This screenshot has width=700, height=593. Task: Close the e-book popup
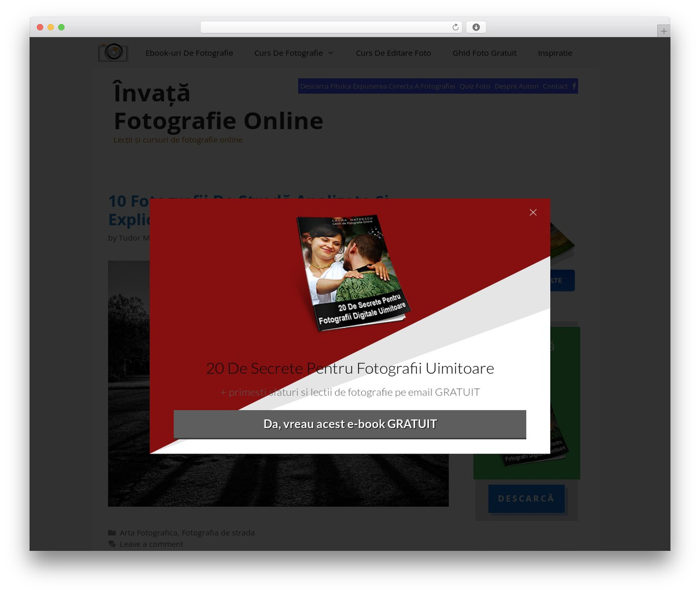pyautogui.click(x=533, y=212)
